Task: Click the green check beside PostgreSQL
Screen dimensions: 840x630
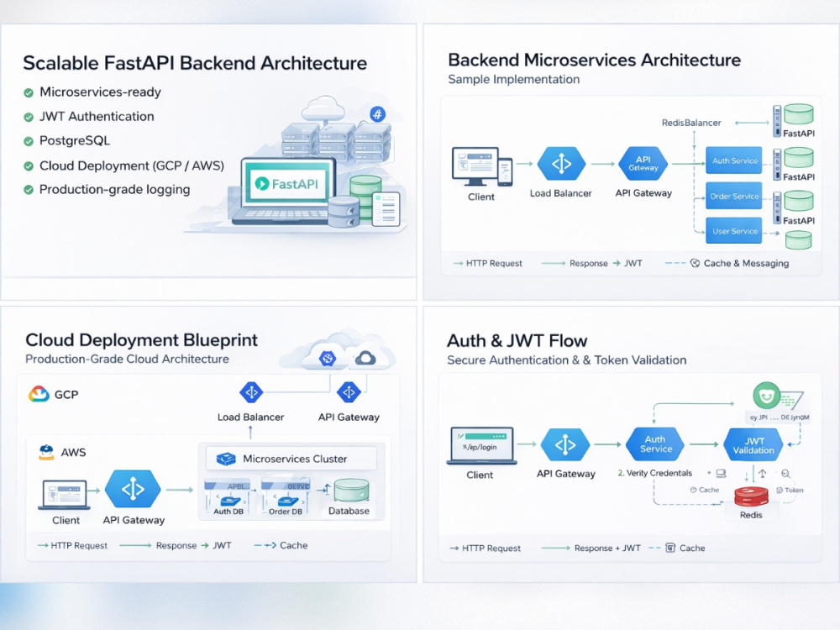Action: 29,141
